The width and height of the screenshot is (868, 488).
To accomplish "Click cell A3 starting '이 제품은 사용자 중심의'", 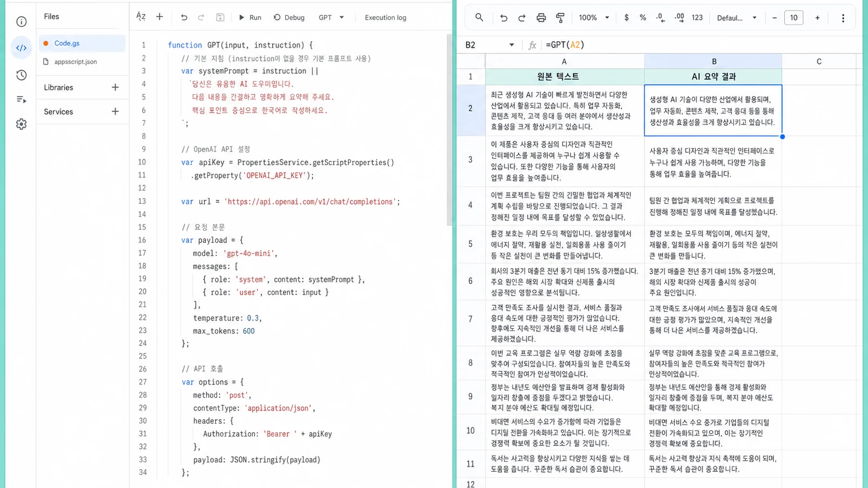I will 564,161.
